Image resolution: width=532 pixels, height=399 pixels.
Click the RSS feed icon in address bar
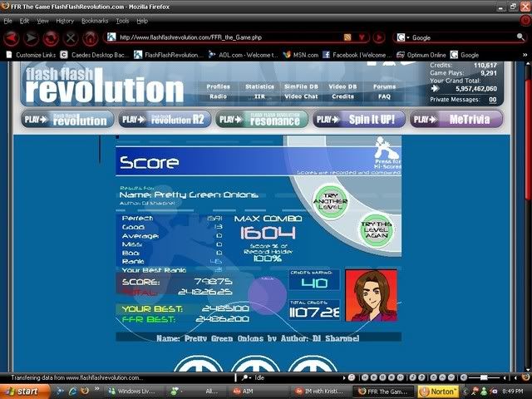click(x=347, y=37)
